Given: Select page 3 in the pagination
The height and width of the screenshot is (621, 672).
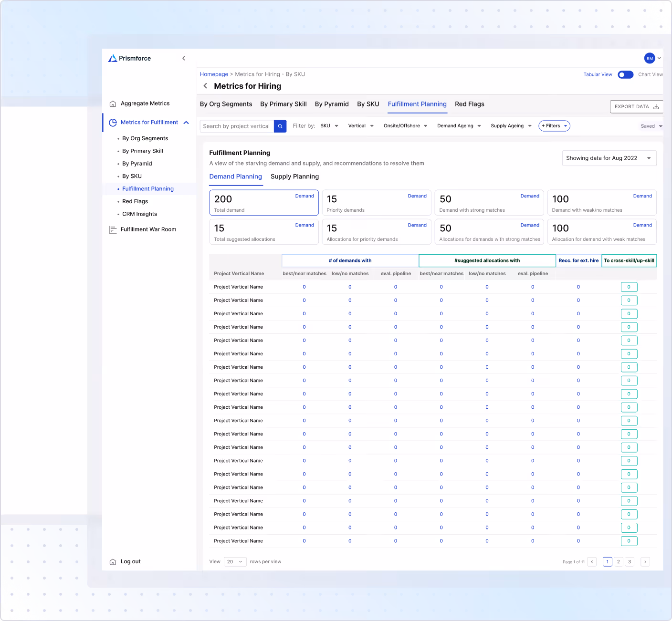Looking at the screenshot, I should pos(630,562).
